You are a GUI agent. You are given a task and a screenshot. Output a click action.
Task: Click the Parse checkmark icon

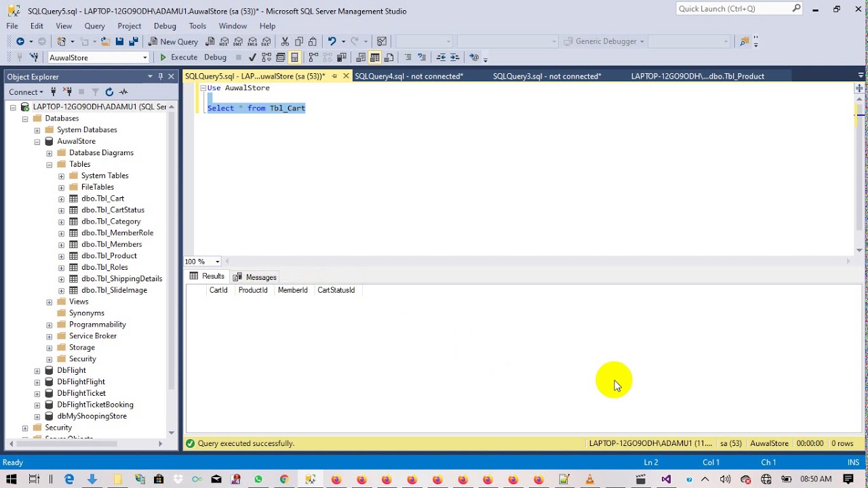[252, 58]
